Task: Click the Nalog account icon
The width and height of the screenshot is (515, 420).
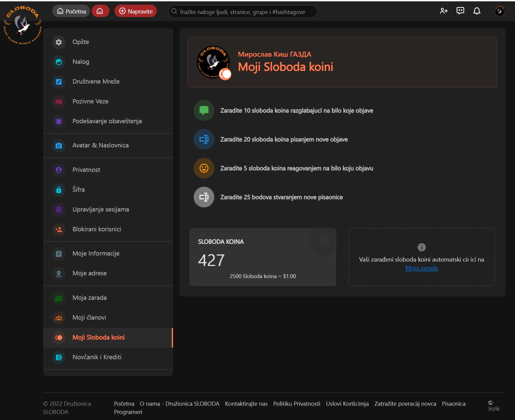Action: coord(59,62)
